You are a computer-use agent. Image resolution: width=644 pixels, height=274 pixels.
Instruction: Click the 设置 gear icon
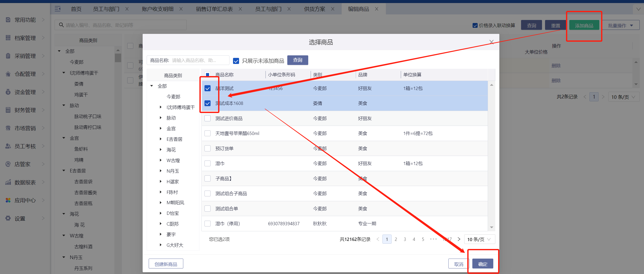pos(8,218)
